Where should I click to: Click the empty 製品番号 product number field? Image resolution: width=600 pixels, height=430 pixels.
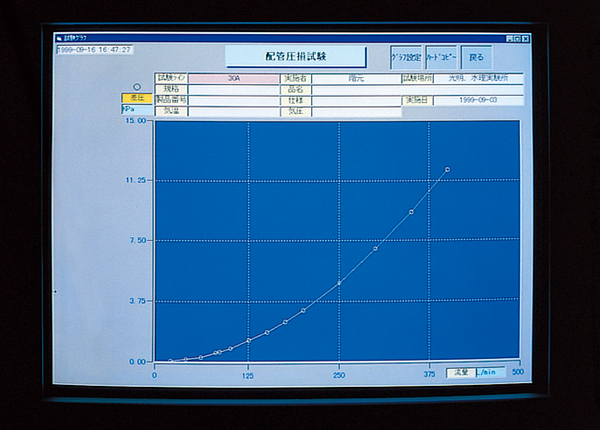click(x=233, y=100)
